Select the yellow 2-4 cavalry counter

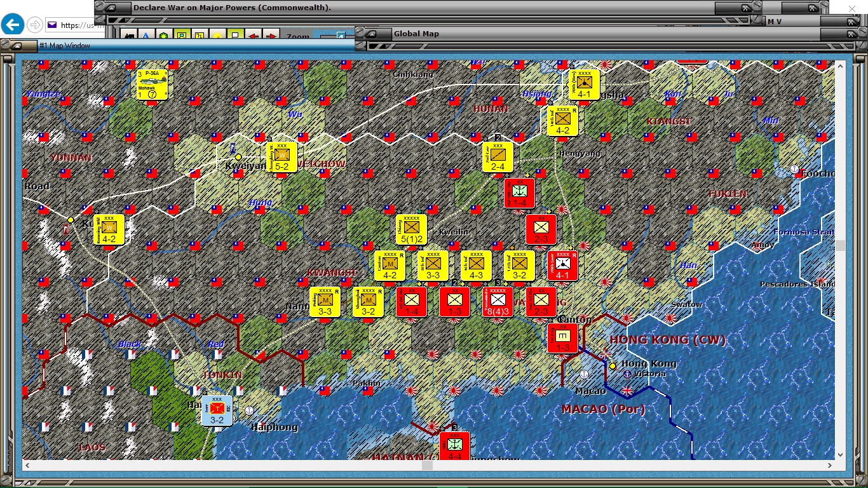click(498, 157)
